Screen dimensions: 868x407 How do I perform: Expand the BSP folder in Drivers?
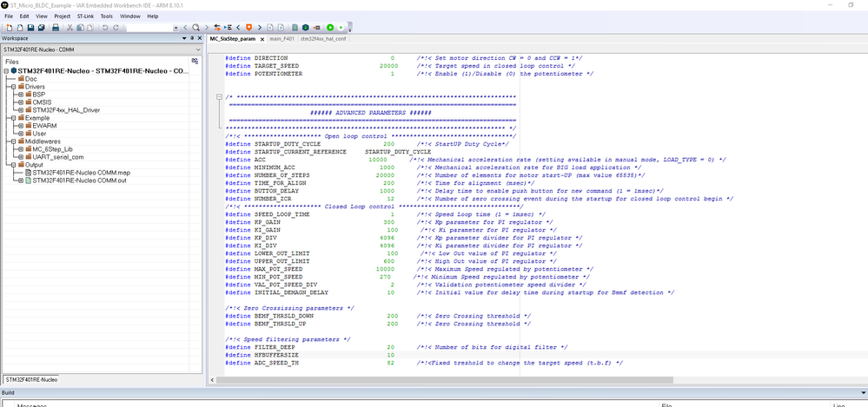click(20, 95)
